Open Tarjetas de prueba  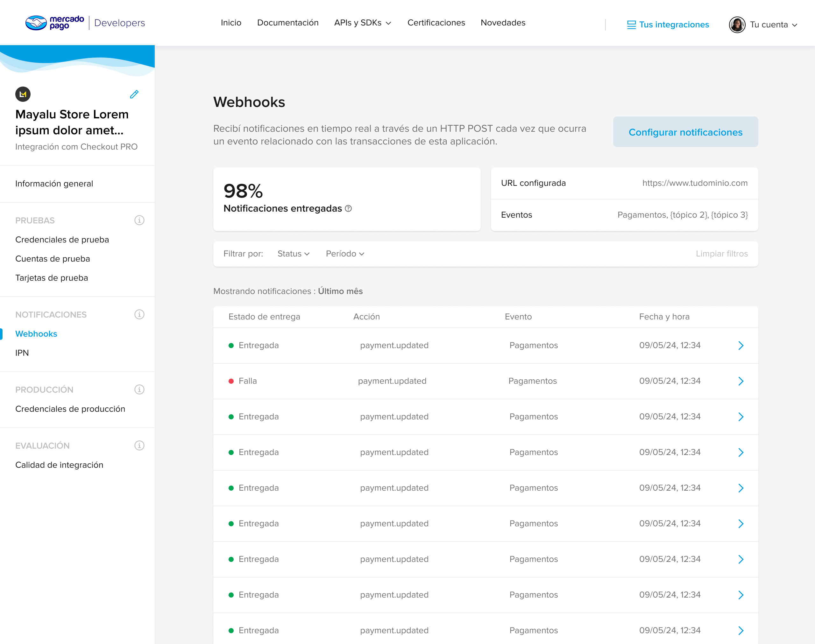[x=51, y=278]
